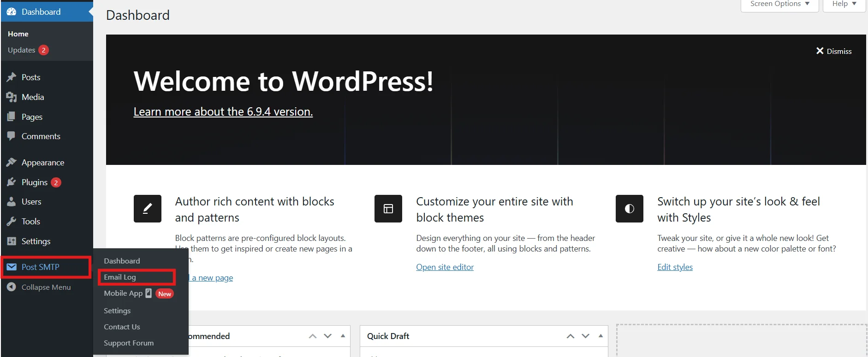Click the 'Welcome to WordPress!' heading
Viewport: 868px width, 357px height.
(284, 82)
